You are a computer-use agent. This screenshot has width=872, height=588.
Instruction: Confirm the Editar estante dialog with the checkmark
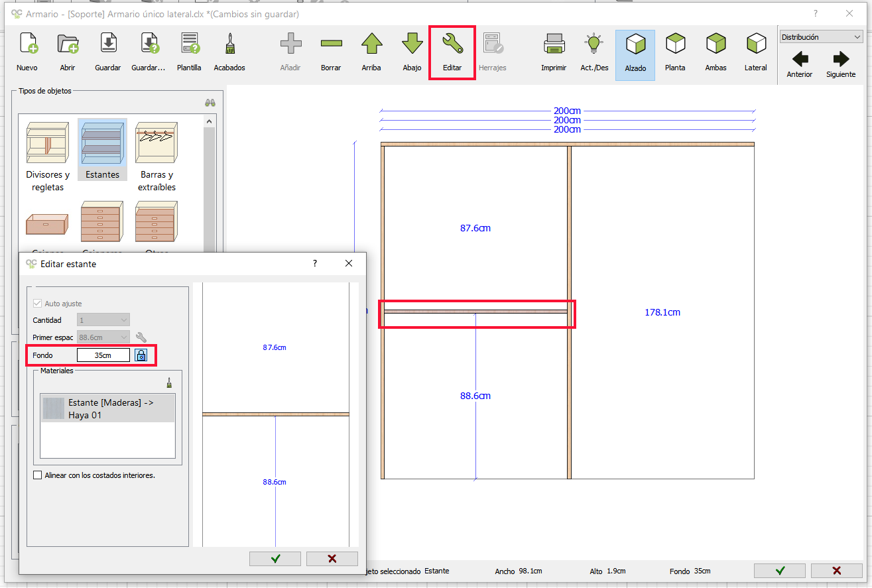point(275,558)
